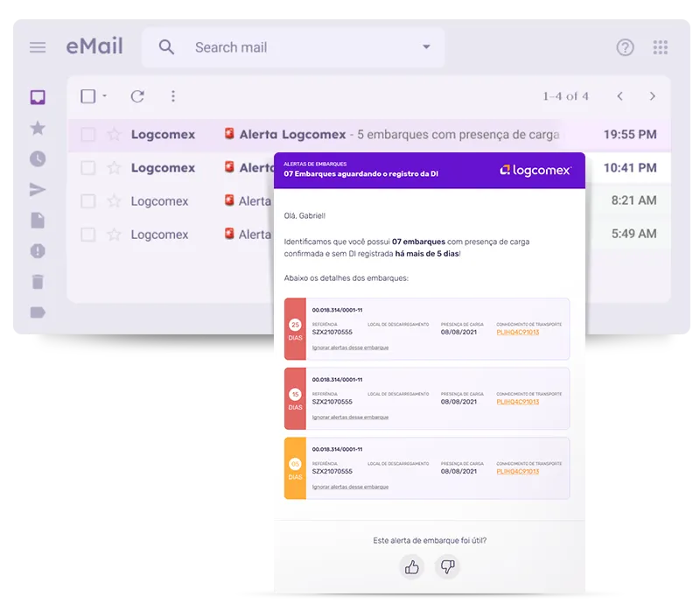
Task: Click red alert icon in 5:49 AM email
Action: (229, 234)
